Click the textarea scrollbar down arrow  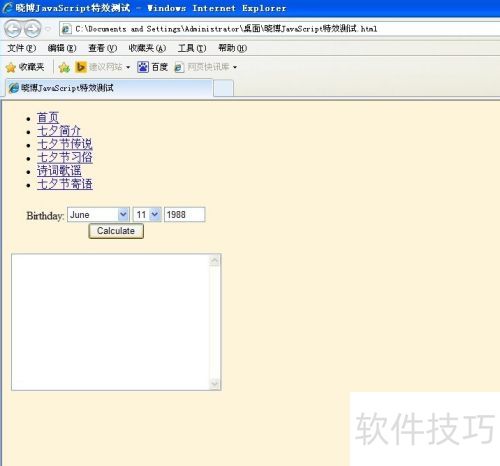(215, 384)
